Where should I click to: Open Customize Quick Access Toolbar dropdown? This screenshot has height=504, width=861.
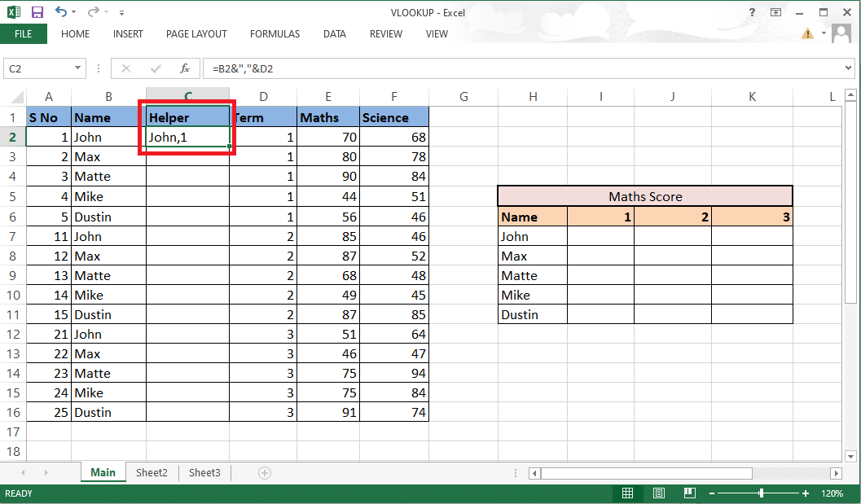tap(122, 13)
